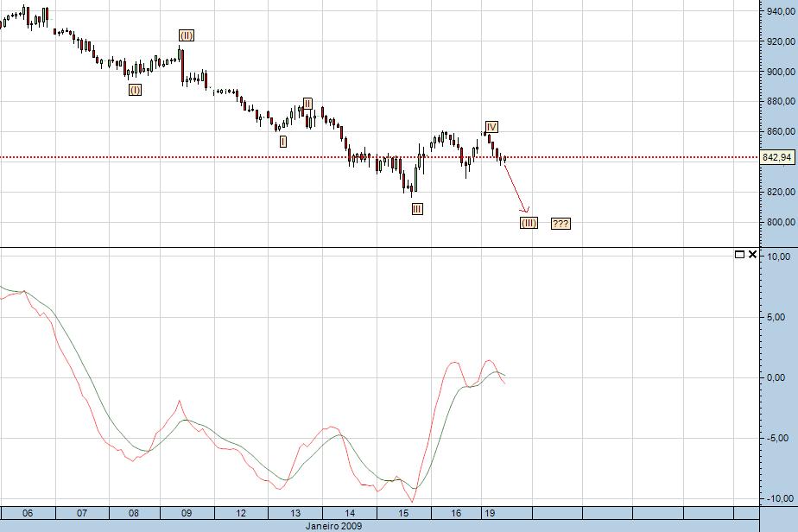Viewport: 798px width, 532px height.
Task: Click the 0,00 oscillator axis value
Action: pyautogui.click(x=775, y=377)
